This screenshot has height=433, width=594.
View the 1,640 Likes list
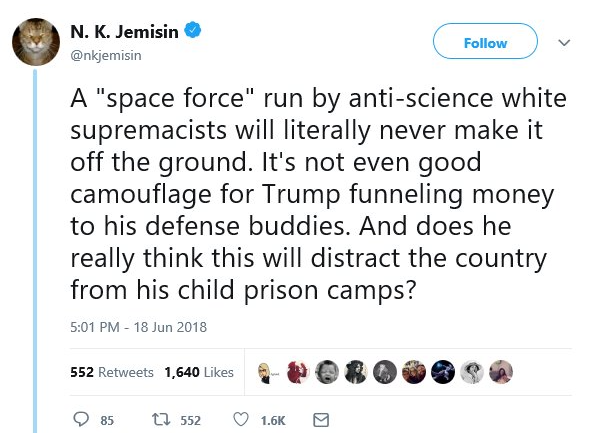click(199, 372)
